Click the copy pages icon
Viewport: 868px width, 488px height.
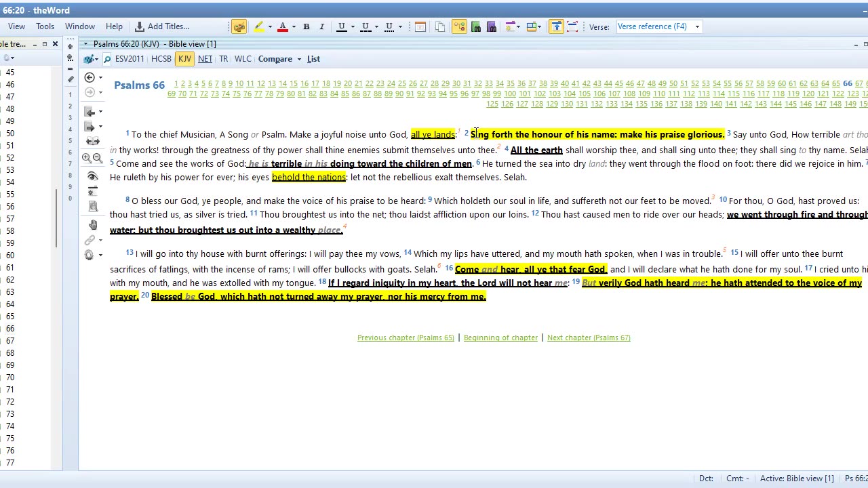440,26
